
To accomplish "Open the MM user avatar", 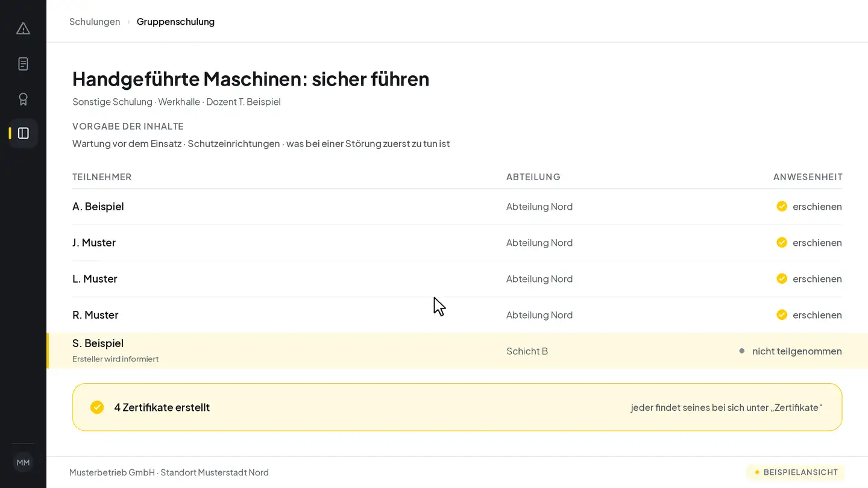I will [x=23, y=463].
